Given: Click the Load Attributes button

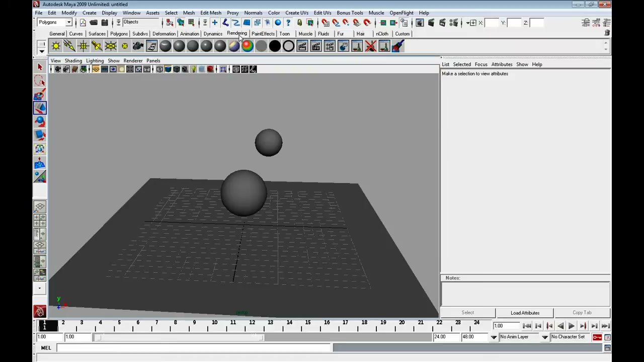Looking at the screenshot, I should pos(525,313).
